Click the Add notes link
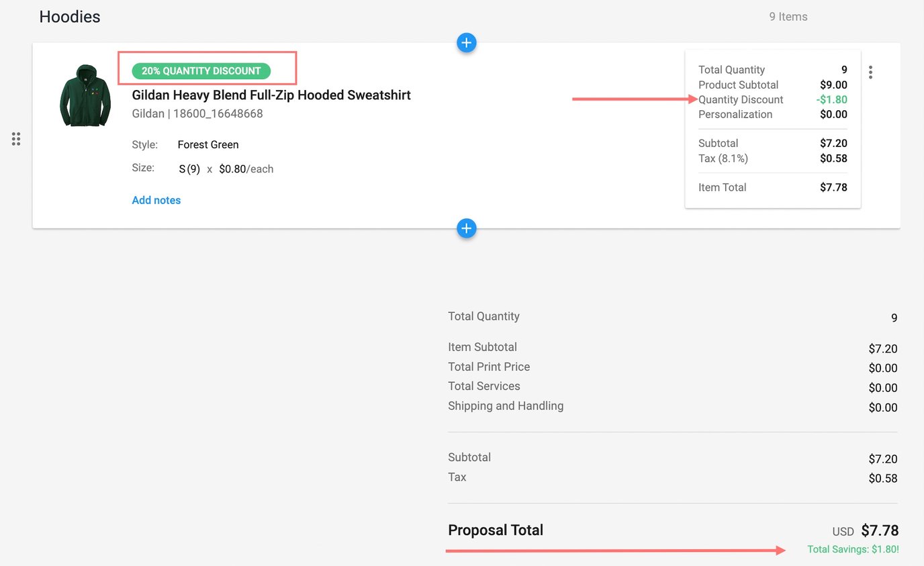The width and height of the screenshot is (924, 566). (156, 200)
